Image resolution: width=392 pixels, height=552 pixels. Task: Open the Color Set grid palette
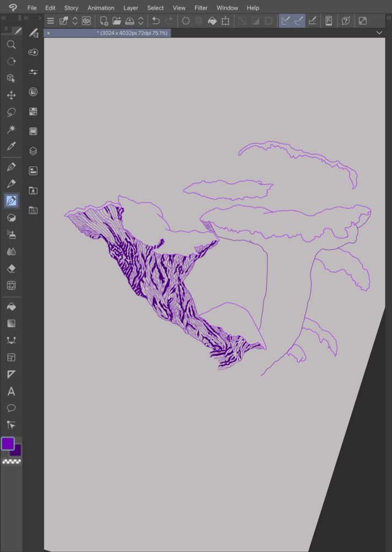point(34,112)
